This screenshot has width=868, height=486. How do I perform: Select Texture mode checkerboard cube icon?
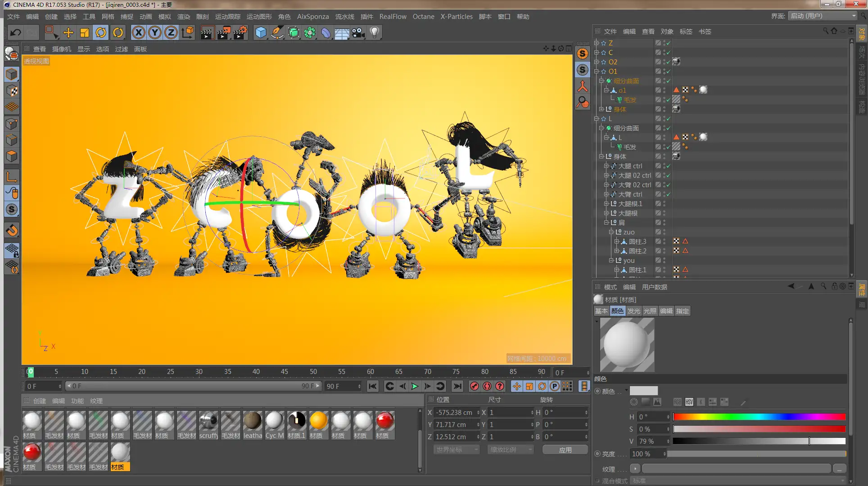tap(12, 91)
